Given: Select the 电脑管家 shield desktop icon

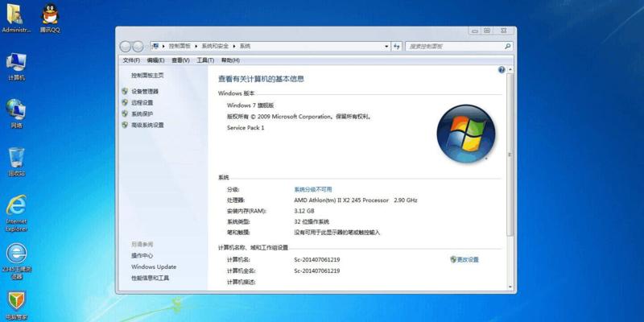Looking at the screenshot, I should click(16, 306).
